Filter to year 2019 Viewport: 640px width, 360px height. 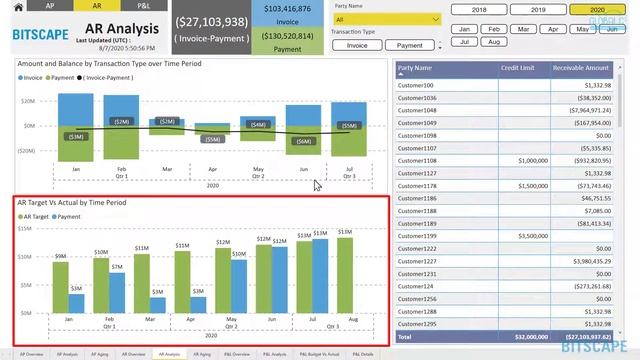538,9
